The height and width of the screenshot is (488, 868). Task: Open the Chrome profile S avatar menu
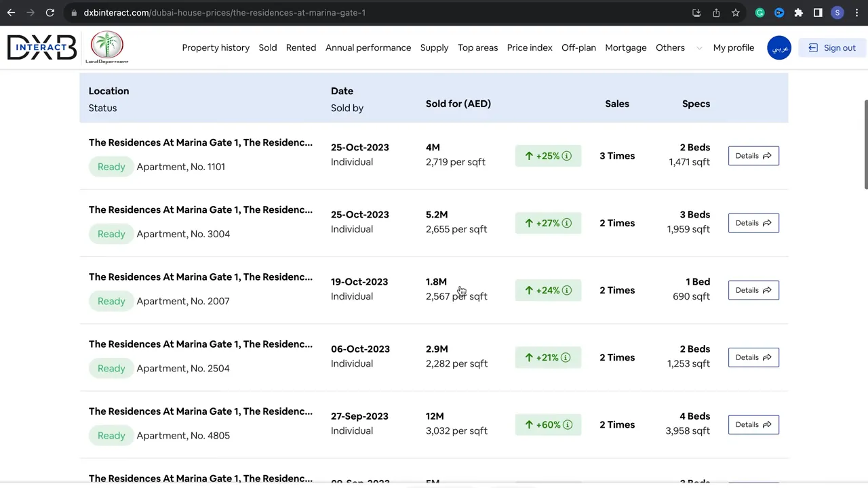[837, 13]
